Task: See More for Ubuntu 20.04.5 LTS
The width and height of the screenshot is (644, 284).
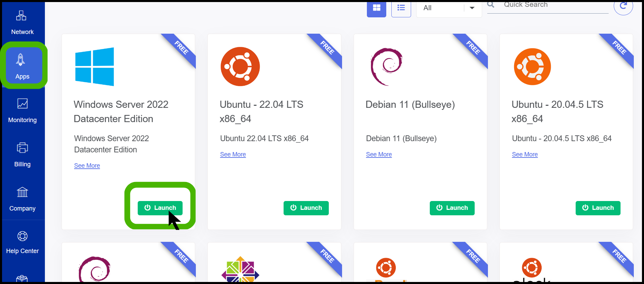Action: coord(525,154)
